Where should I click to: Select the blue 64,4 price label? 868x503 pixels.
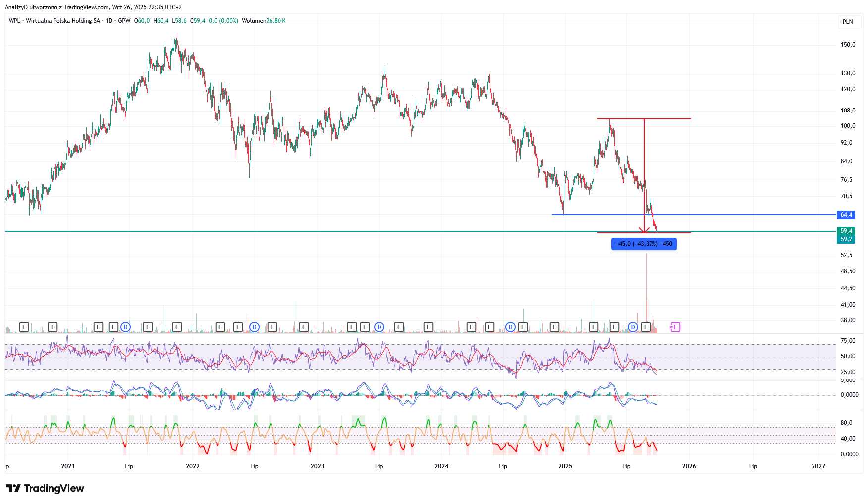[846, 215]
